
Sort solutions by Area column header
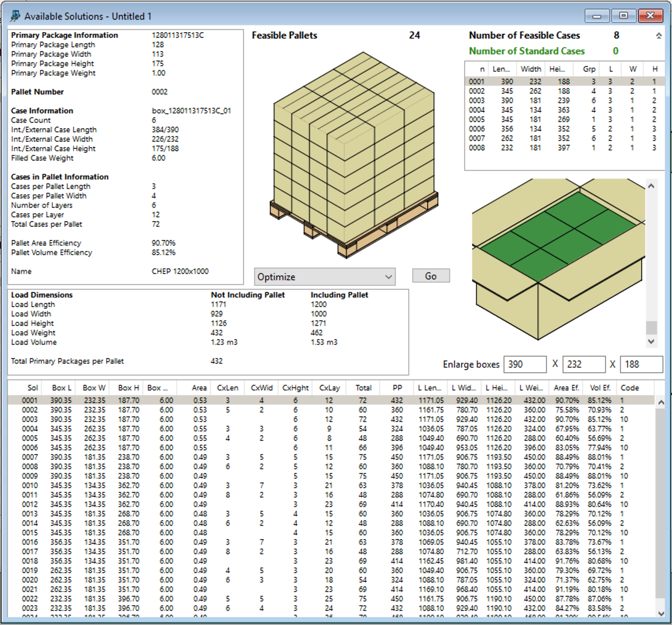[194, 388]
